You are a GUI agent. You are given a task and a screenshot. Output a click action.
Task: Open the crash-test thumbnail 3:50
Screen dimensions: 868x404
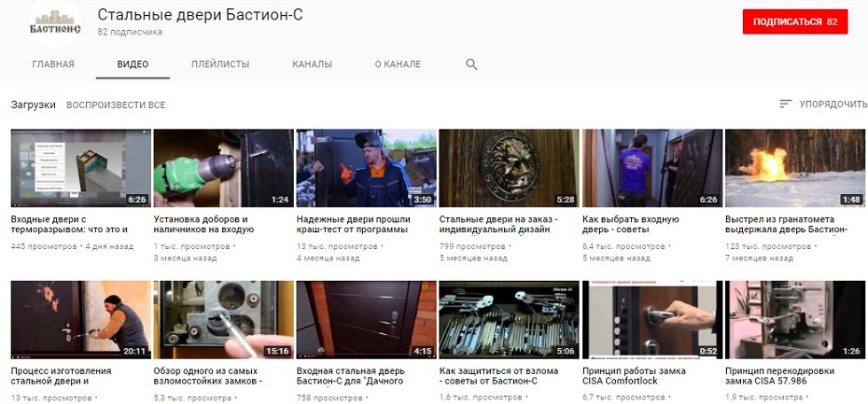coord(367,168)
